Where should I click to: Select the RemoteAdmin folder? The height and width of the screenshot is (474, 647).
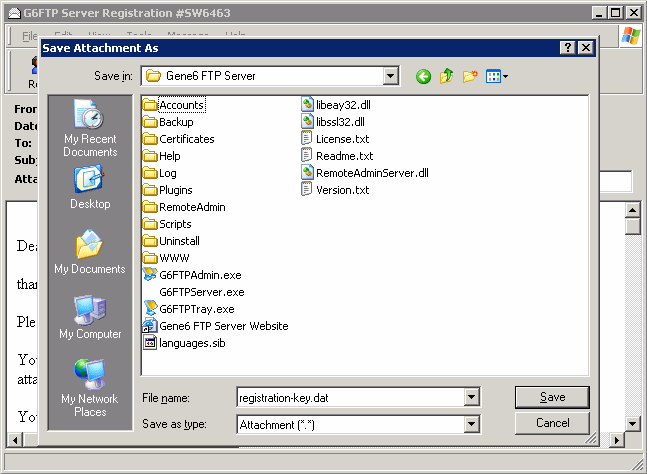point(184,207)
